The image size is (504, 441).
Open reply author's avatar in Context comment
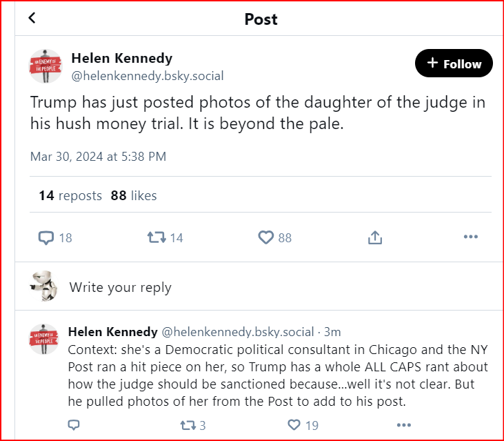[44, 338]
